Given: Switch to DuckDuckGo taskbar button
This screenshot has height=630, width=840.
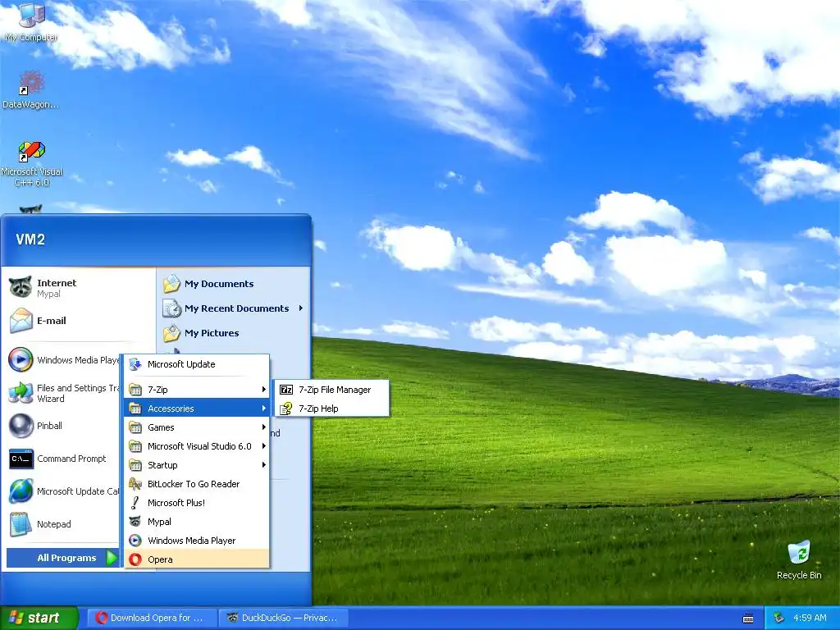Looking at the screenshot, I should 284,619.
